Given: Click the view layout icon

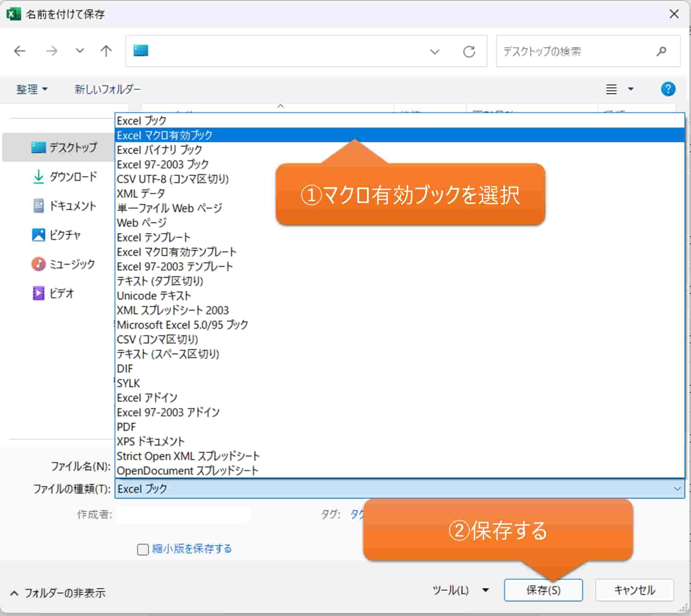Looking at the screenshot, I should [611, 89].
